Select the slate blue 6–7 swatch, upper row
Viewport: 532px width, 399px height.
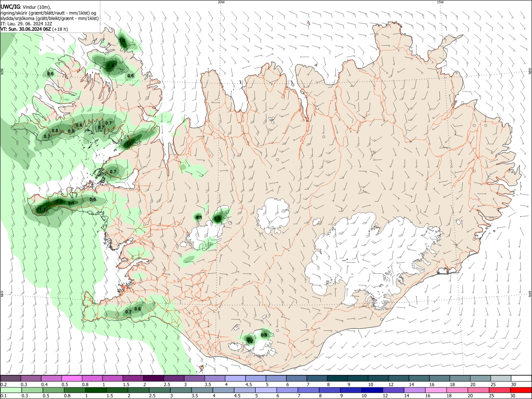coord(297,379)
